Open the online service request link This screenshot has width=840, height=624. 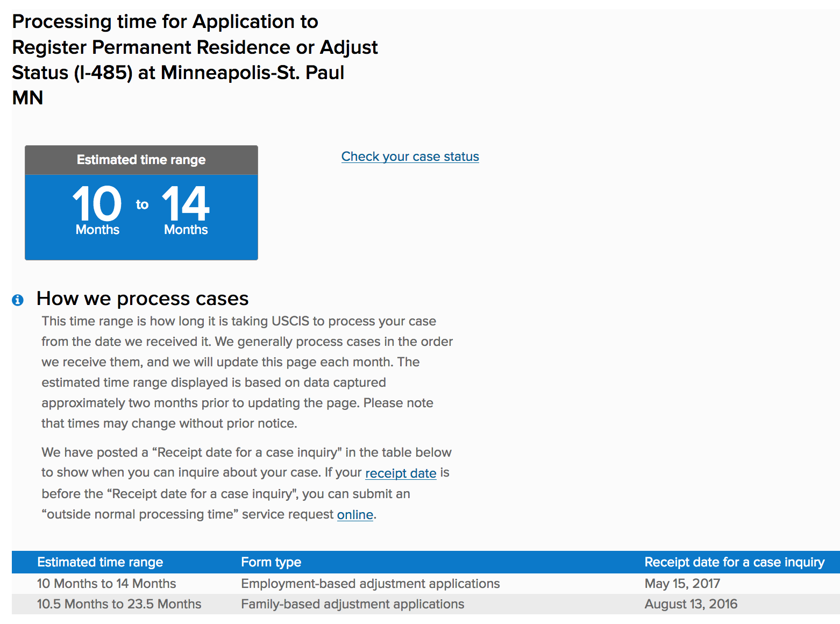pyautogui.click(x=355, y=515)
